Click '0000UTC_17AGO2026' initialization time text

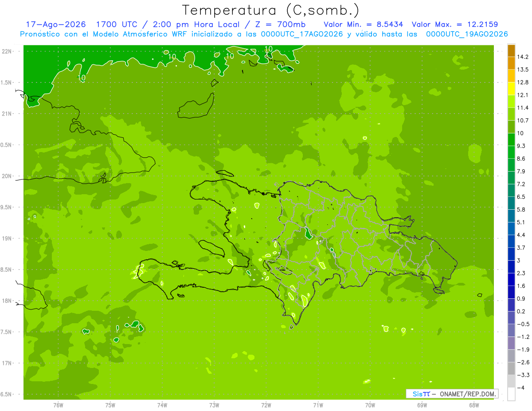click(302, 34)
